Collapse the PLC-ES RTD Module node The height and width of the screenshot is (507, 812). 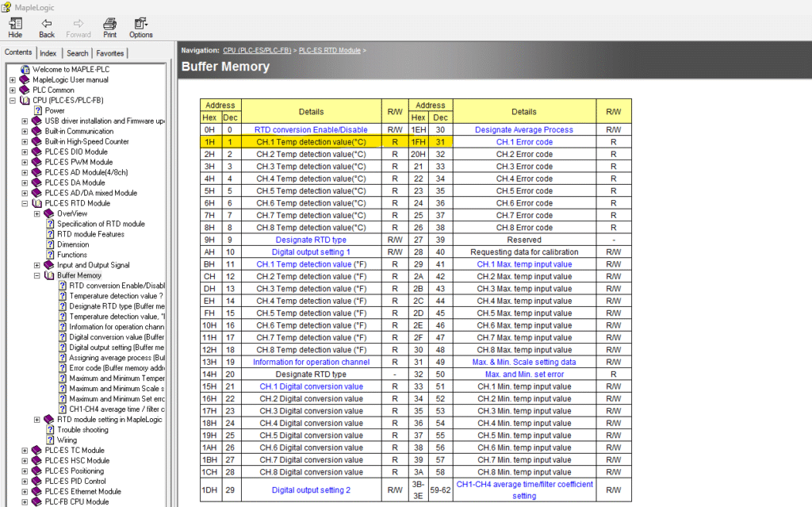[x=25, y=204]
